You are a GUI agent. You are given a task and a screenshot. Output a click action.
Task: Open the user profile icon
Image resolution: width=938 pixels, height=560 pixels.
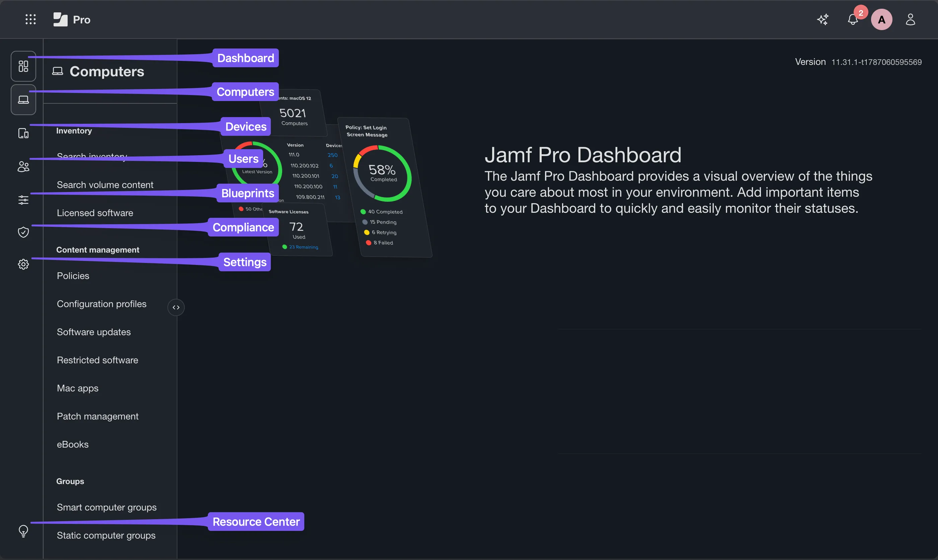pos(911,19)
